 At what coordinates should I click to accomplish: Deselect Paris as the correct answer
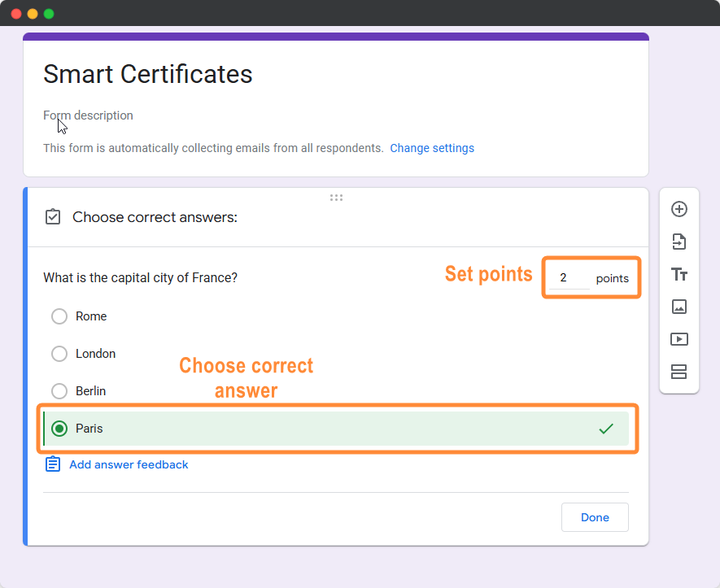click(59, 429)
